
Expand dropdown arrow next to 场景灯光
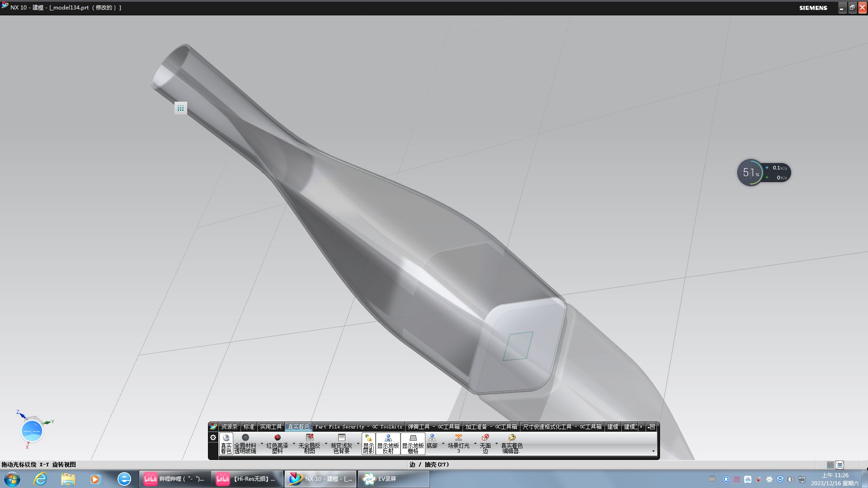click(x=475, y=444)
